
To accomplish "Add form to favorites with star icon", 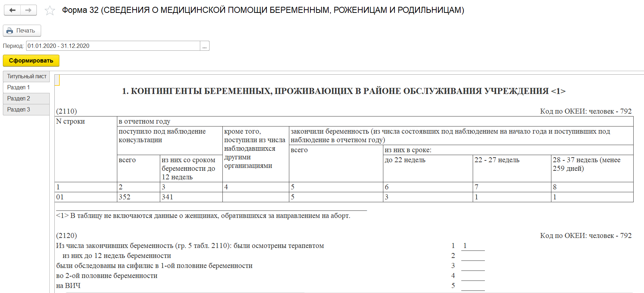I will tap(50, 10).
